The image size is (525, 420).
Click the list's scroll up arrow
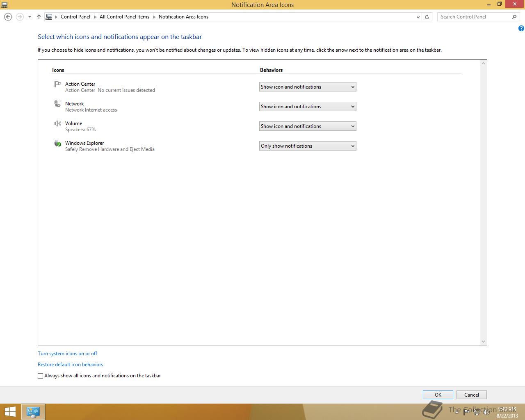click(x=483, y=63)
